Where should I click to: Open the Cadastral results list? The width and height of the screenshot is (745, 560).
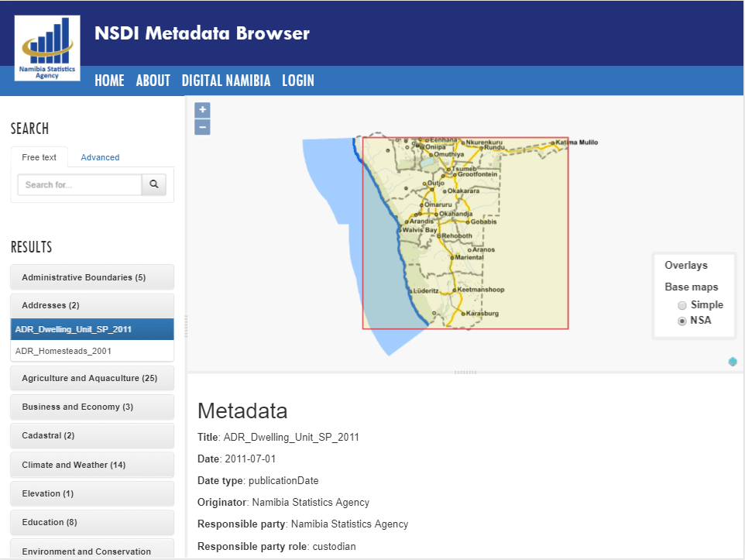[x=91, y=435]
